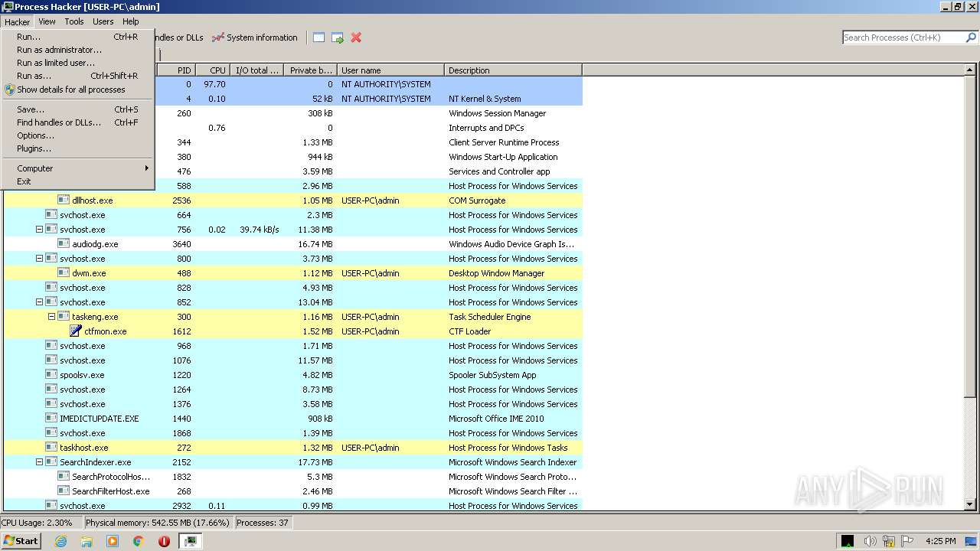Collapse svchost.exe tree with PID 756
Screen dimensions: 980x551
click(40, 230)
